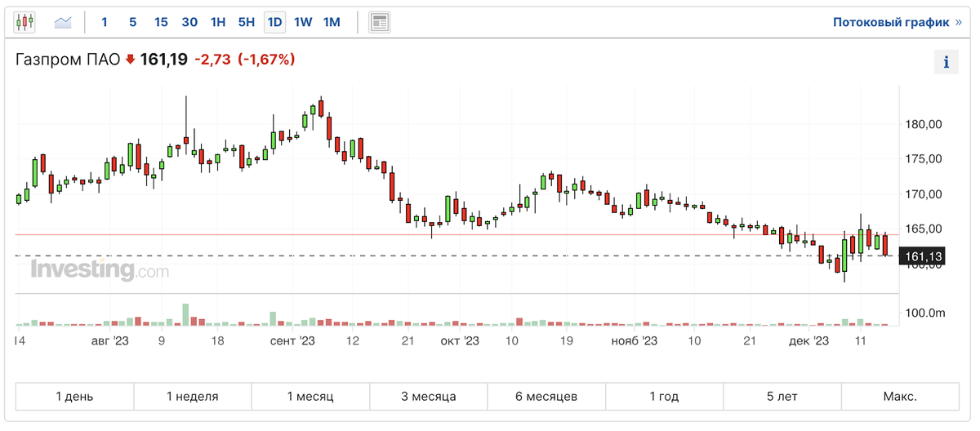The height and width of the screenshot is (431, 980).
Task: Choose the 1 месяц range tab
Action: [310, 397]
